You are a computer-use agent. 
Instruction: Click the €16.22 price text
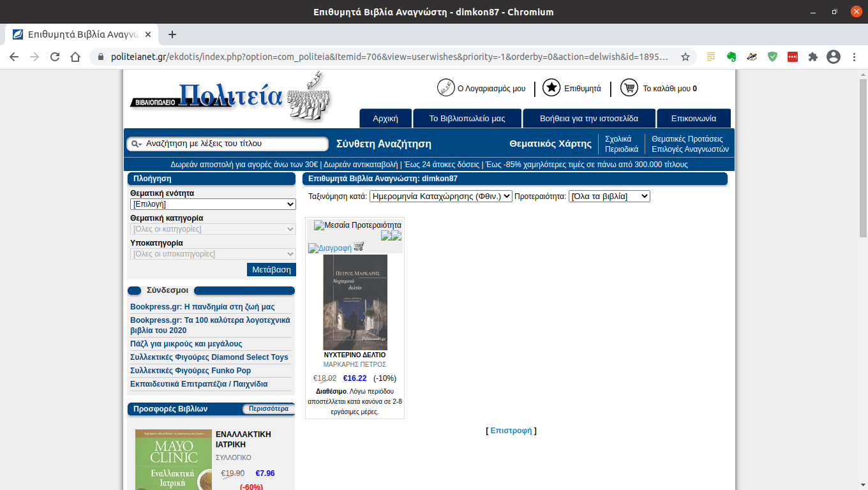pos(355,378)
